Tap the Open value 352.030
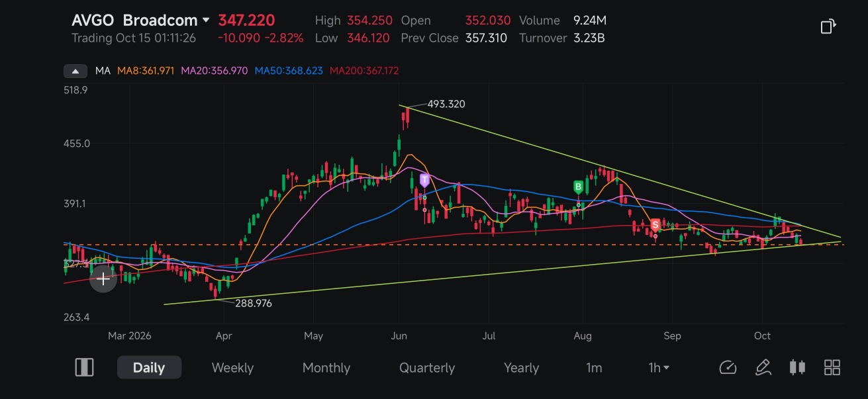Viewport: 868px width, 399px height. coord(488,21)
